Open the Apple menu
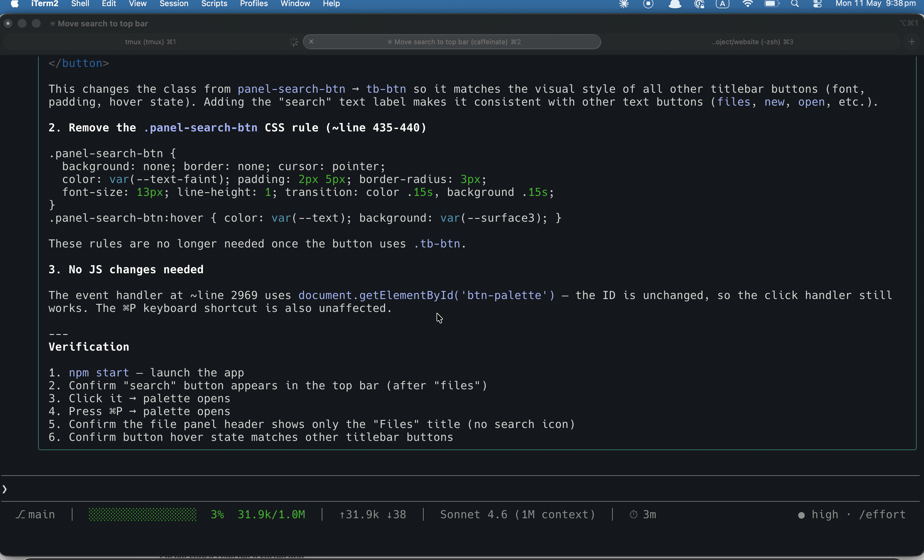Viewport: 924px width, 560px height. tap(15, 4)
